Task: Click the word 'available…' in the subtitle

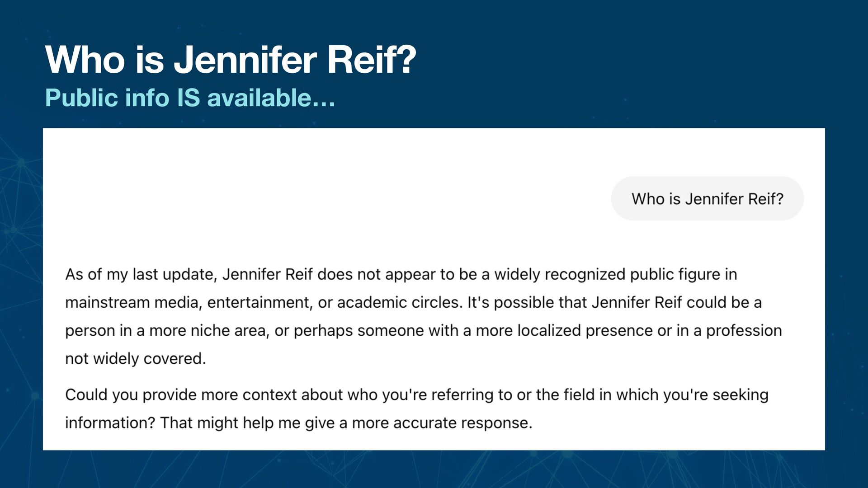Action: click(x=271, y=98)
